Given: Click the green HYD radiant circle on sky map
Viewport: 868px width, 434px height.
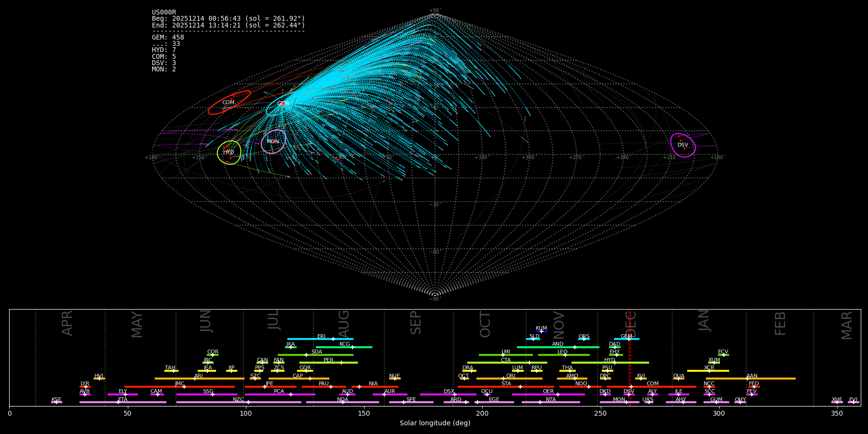Looking at the screenshot, I should 229,152.
